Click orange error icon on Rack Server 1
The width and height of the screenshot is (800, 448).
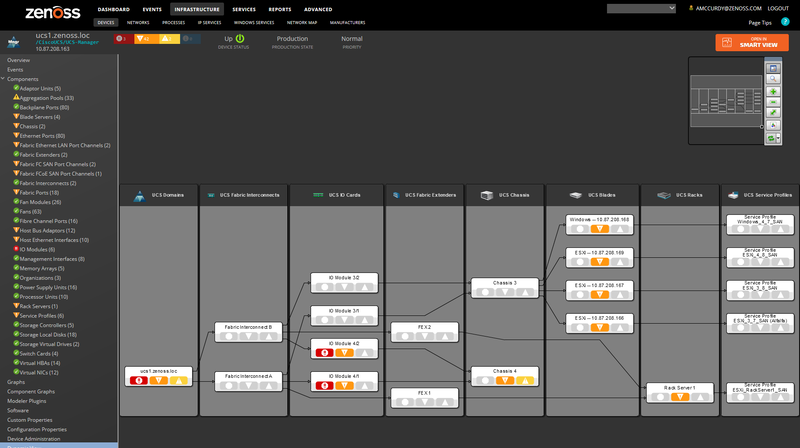coord(680,396)
